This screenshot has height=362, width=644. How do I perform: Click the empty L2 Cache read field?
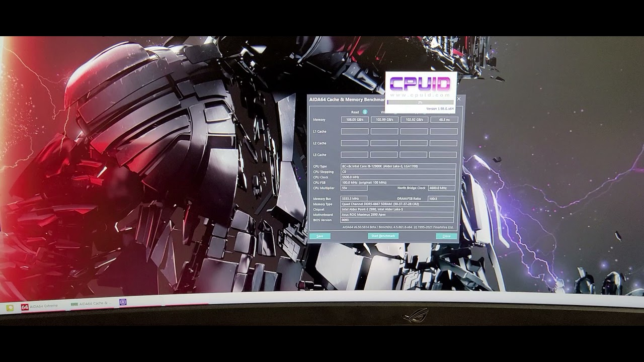click(x=355, y=143)
